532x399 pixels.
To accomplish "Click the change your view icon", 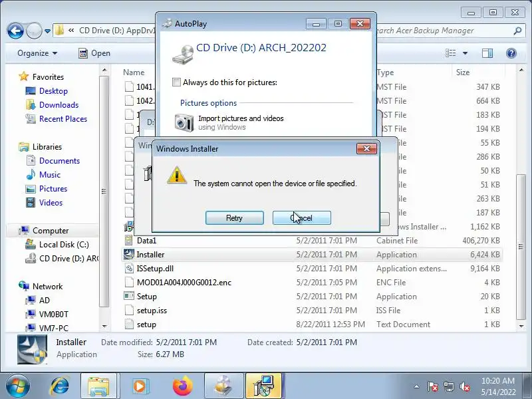I will tap(451, 53).
